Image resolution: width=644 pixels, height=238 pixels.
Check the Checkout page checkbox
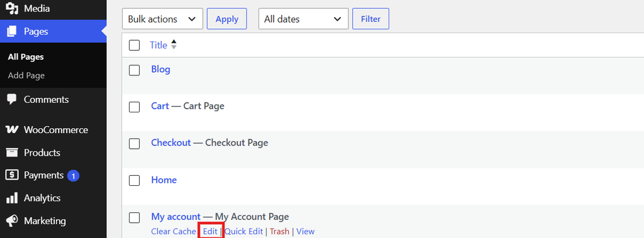[x=135, y=144]
